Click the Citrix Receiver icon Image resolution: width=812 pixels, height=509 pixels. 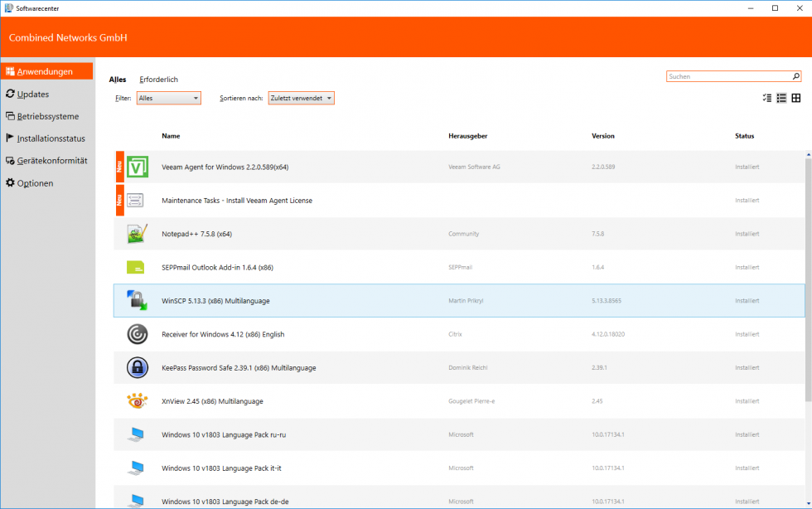pyautogui.click(x=138, y=334)
